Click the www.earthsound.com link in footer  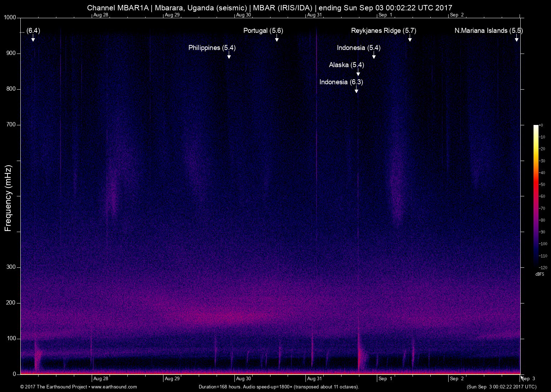(114, 387)
